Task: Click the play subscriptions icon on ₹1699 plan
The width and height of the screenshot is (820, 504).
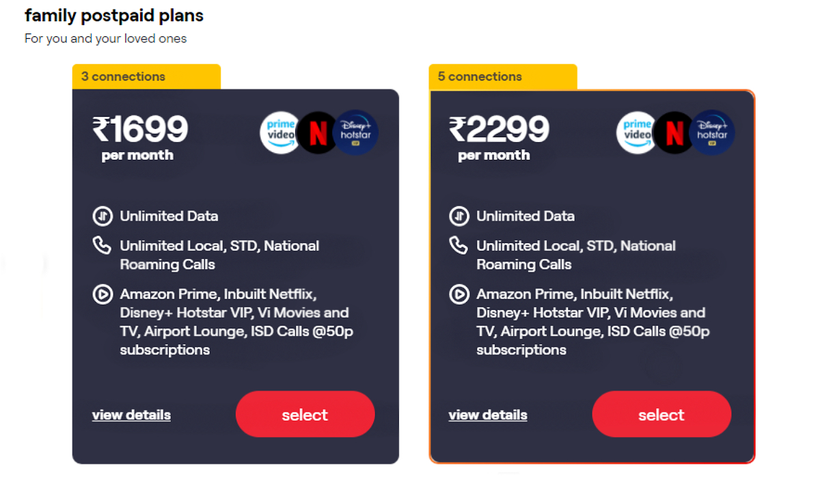Action: click(x=102, y=294)
